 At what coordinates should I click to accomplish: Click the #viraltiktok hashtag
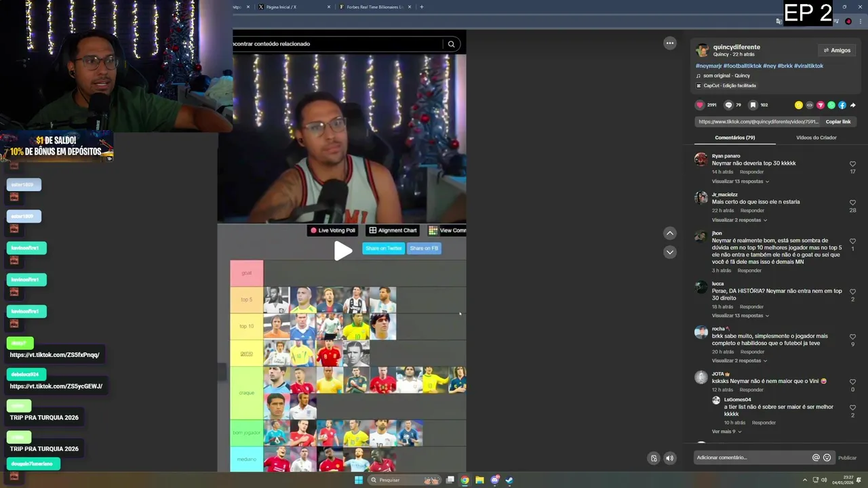click(x=808, y=66)
